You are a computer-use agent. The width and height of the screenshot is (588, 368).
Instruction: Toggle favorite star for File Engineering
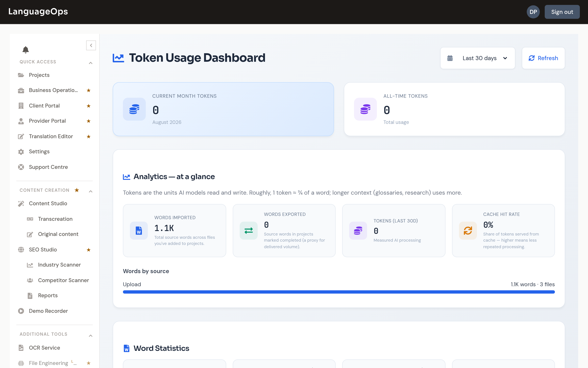point(89,363)
